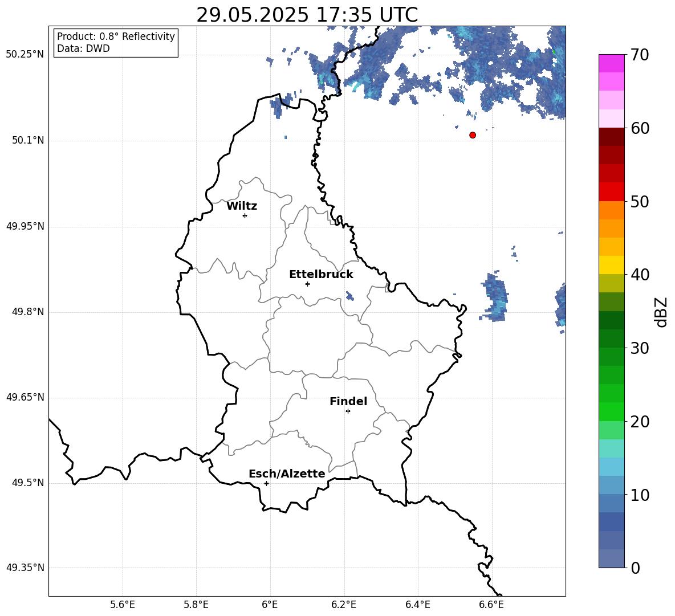Click the 49.8°N latitude label
The image size is (675, 616).
coord(28,312)
